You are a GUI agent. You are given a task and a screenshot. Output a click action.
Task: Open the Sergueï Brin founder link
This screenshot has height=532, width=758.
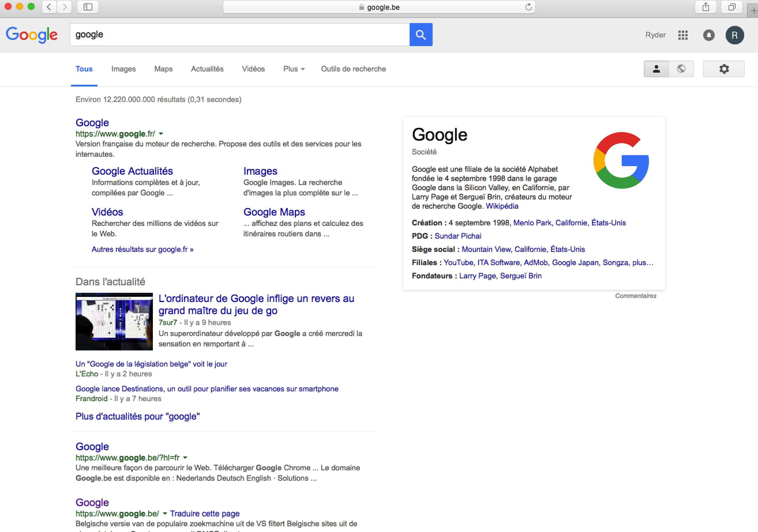click(521, 276)
